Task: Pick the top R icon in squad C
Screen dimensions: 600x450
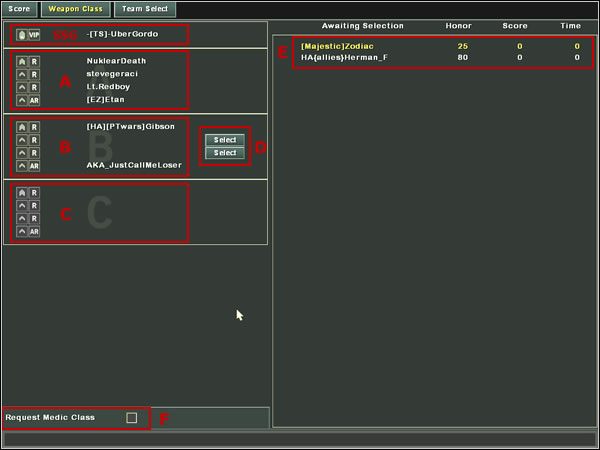Action: point(34,193)
